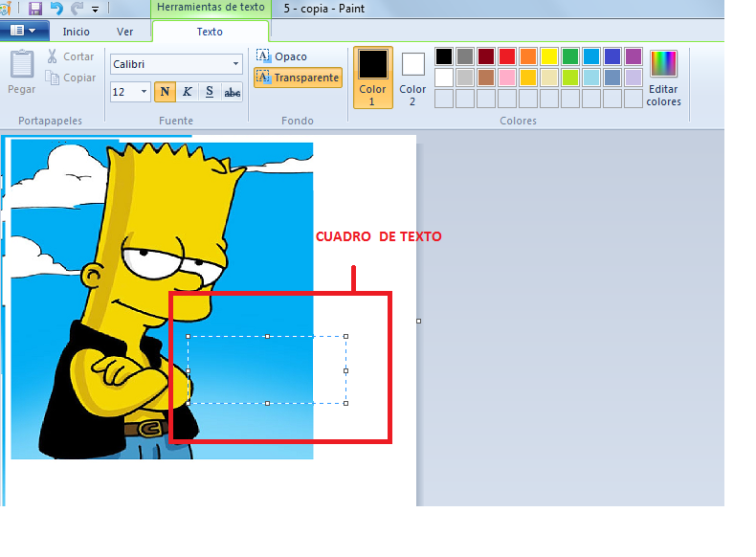The image size is (756, 557).
Task: Click the Save icon in quick access toolbar
Action: pos(35,9)
